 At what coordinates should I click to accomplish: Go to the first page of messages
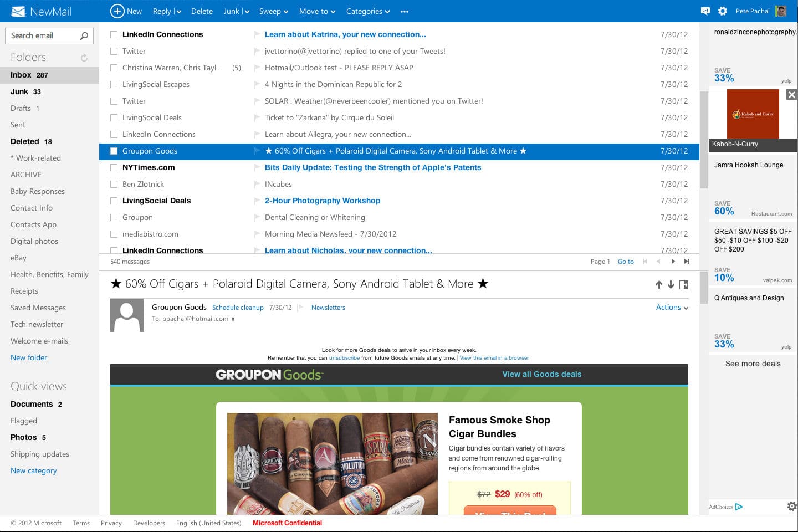(x=645, y=262)
